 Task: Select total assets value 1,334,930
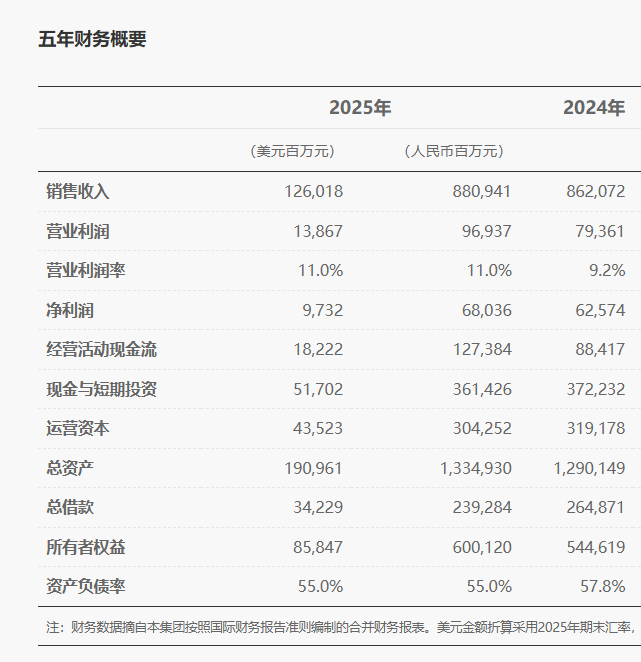[475, 468]
